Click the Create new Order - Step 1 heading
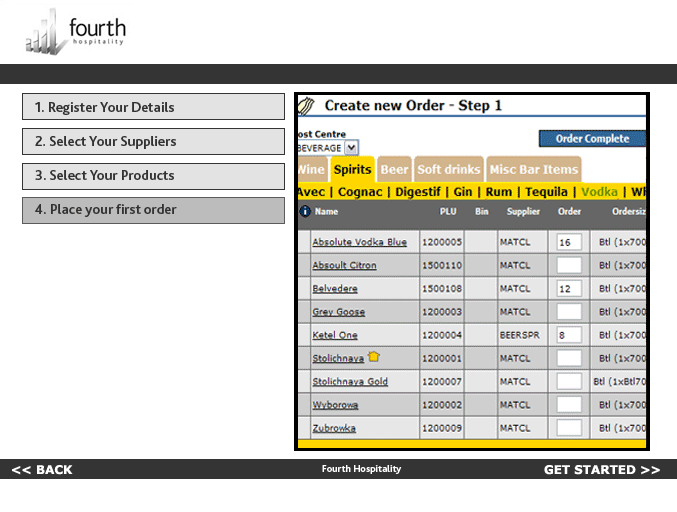 (413, 105)
